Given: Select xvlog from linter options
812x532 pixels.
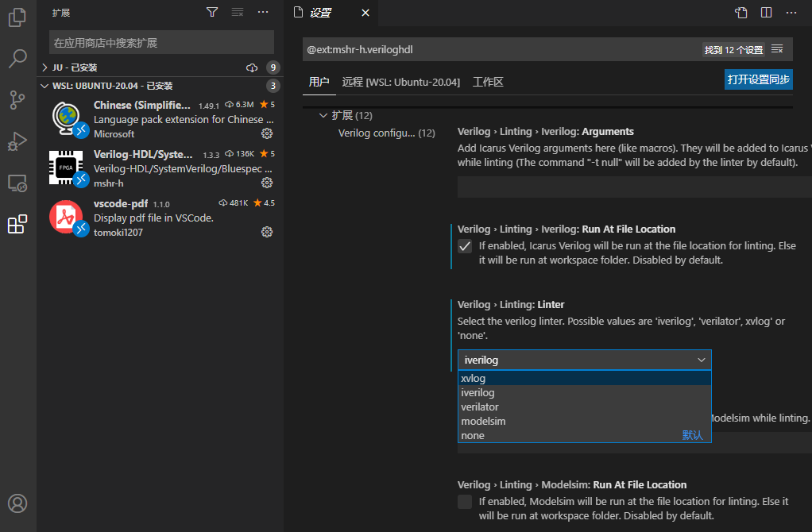Looking at the screenshot, I should [x=584, y=378].
